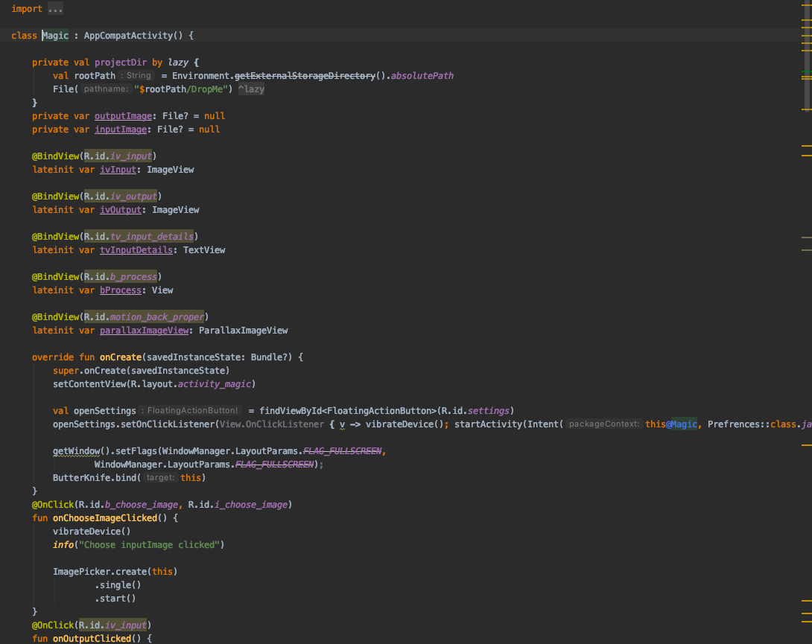Screen dimensions: 812x644
Task: Click the tvInputDetails variable declaration
Action: tap(136, 250)
